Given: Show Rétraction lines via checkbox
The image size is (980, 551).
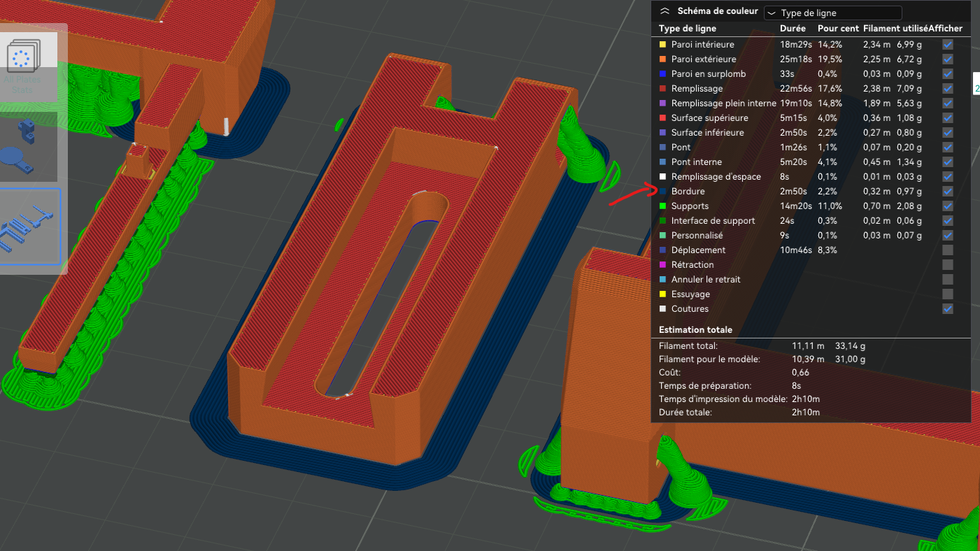Looking at the screenshot, I should (947, 264).
